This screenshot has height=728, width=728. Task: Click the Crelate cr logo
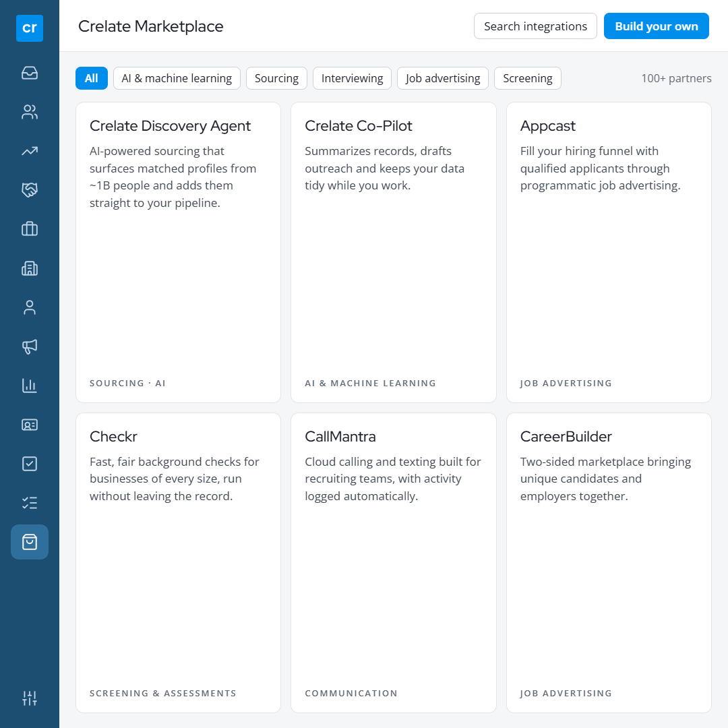(x=29, y=28)
